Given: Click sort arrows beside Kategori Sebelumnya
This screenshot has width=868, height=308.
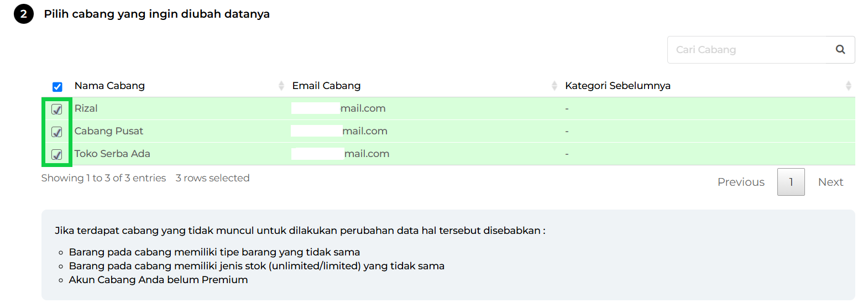Looking at the screenshot, I should 848,86.
